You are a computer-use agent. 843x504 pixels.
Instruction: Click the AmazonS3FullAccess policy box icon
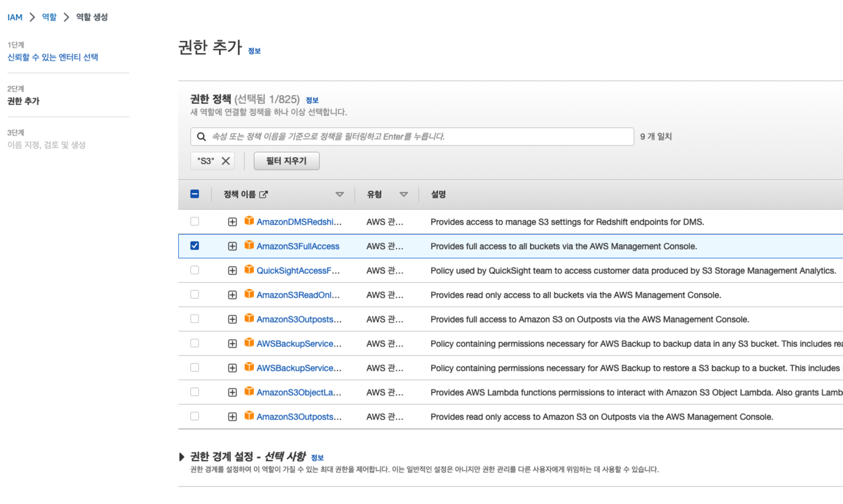249,245
